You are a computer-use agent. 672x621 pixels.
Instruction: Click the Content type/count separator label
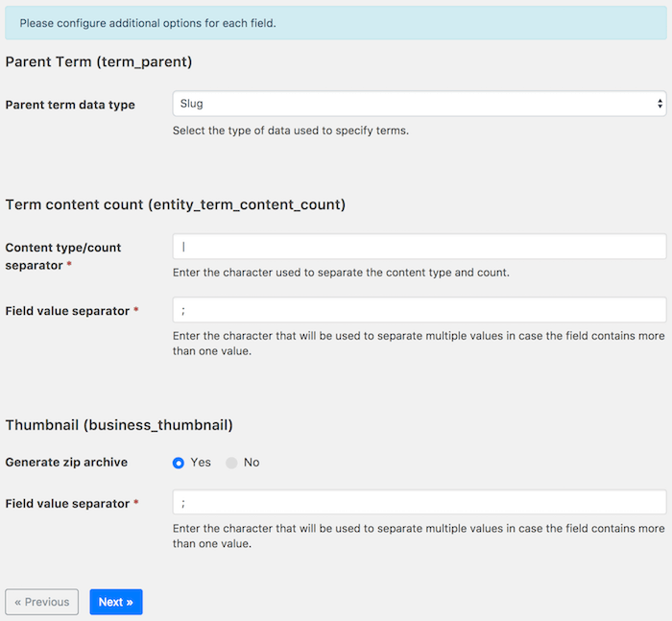(x=63, y=256)
